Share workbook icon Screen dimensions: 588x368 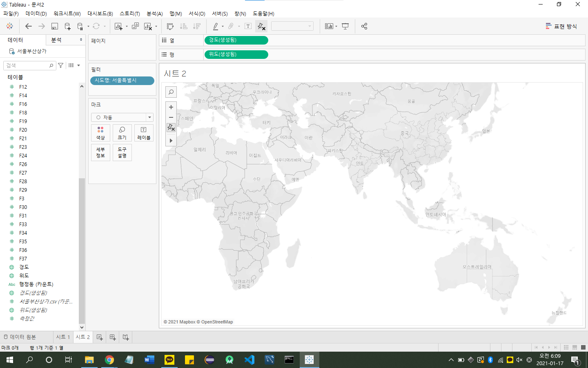(364, 26)
